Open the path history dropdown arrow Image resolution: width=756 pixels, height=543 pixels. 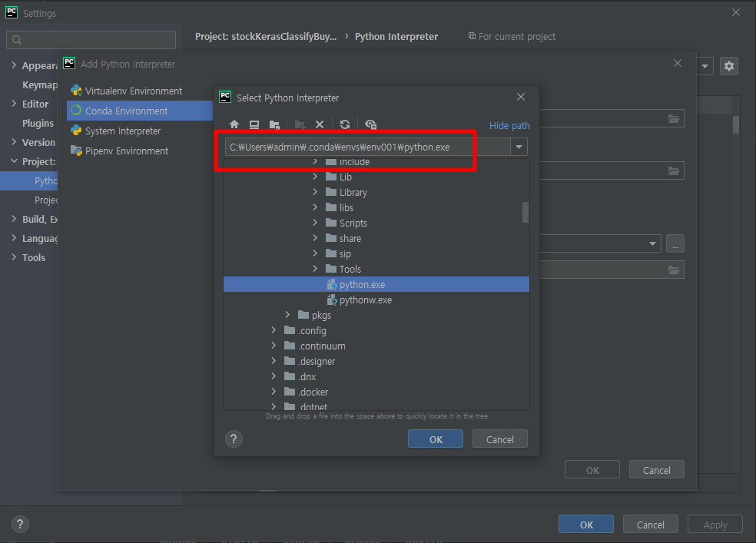tap(519, 147)
